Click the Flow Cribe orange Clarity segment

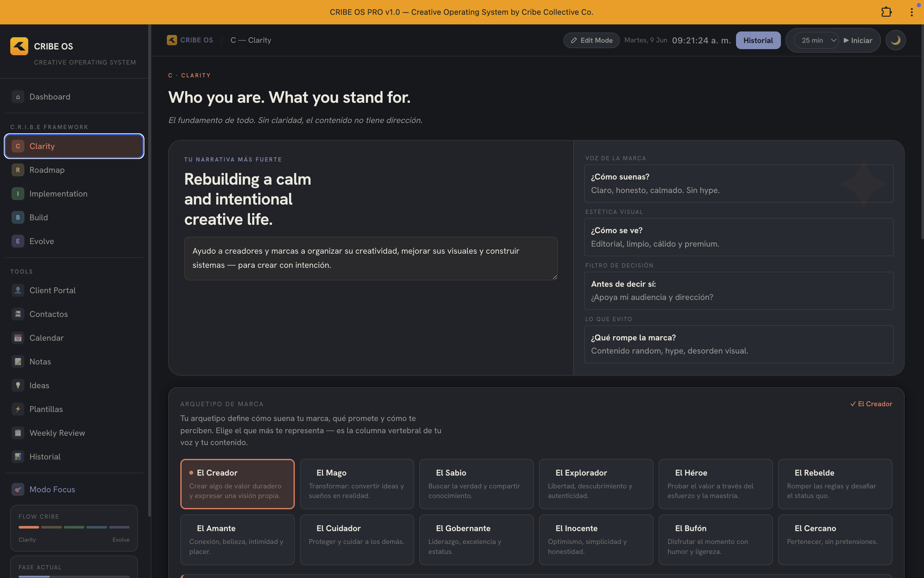(x=29, y=527)
